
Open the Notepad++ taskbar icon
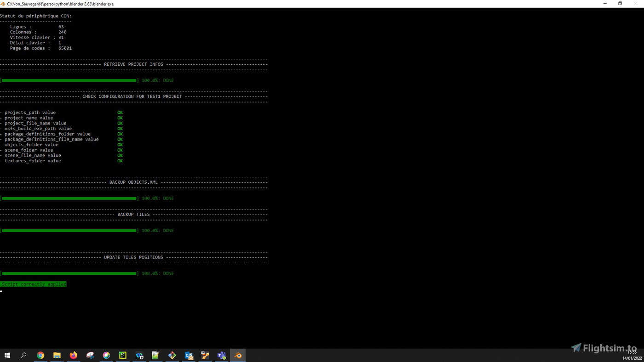pyautogui.click(x=155, y=355)
